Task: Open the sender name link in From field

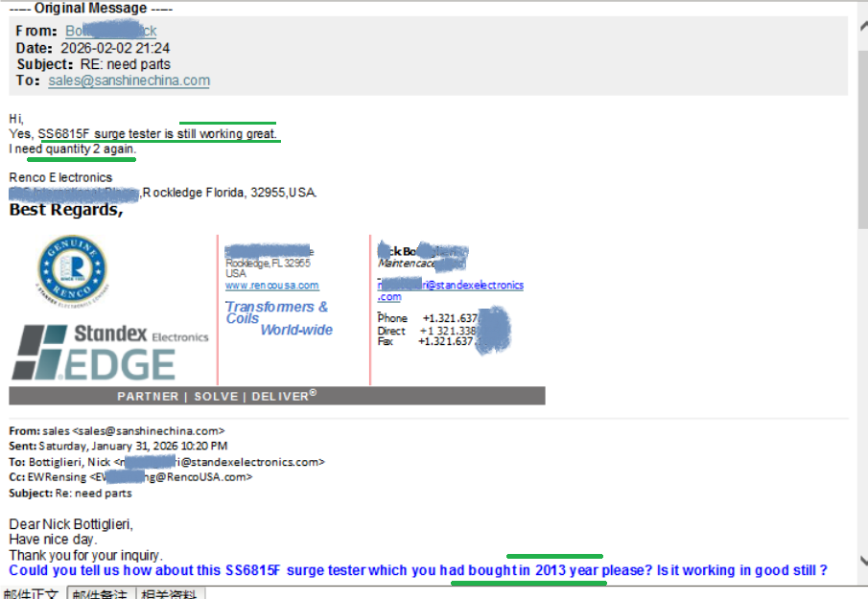Action: click(x=110, y=32)
